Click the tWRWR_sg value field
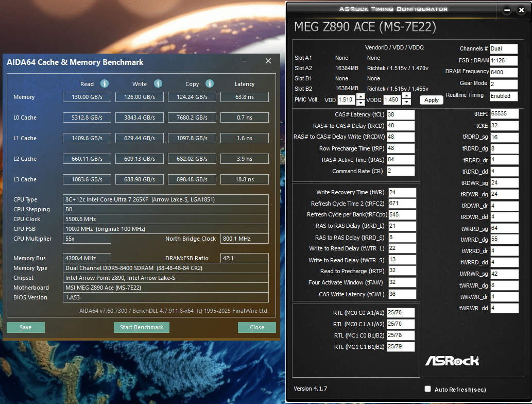Screen dimensions: 532x404 point(504,274)
